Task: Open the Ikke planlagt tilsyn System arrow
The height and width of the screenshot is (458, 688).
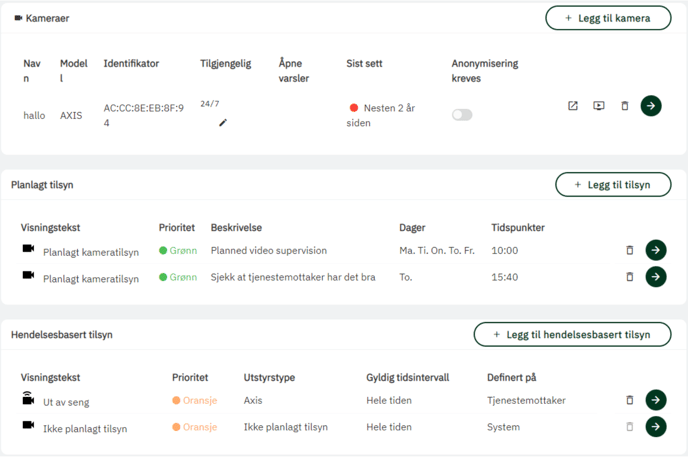Action: click(656, 427)
